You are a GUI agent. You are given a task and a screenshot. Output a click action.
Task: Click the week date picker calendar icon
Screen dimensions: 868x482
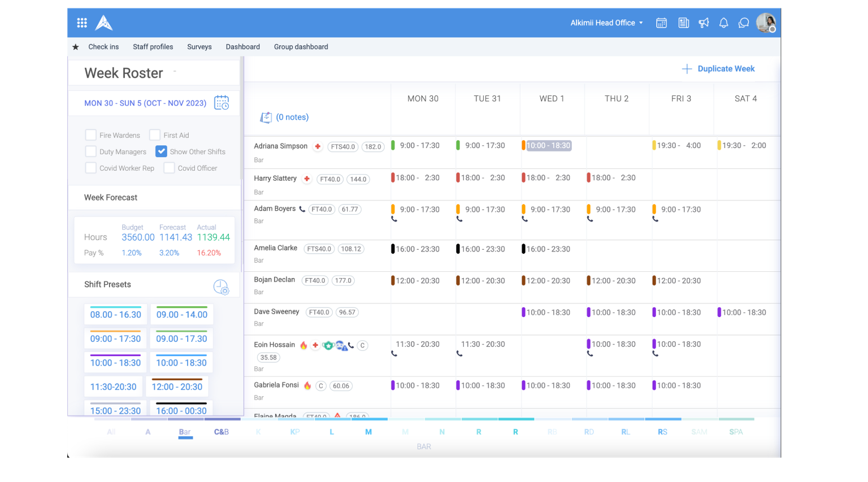(222, 103)
